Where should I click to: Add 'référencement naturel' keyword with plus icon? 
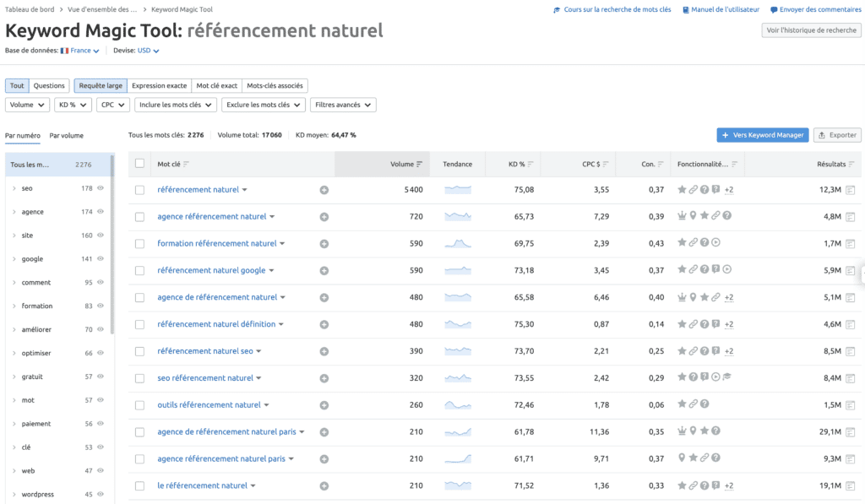pyautogui.click(x=324, y=190)
